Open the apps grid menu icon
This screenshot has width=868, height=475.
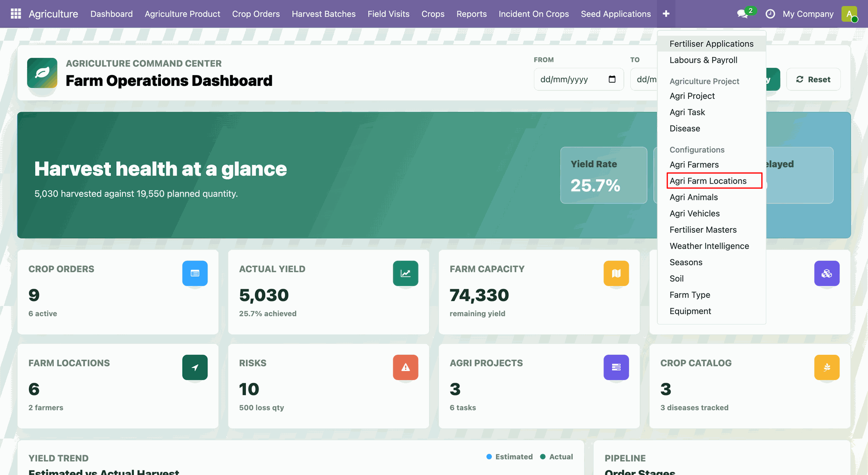[x=16, y=14]
